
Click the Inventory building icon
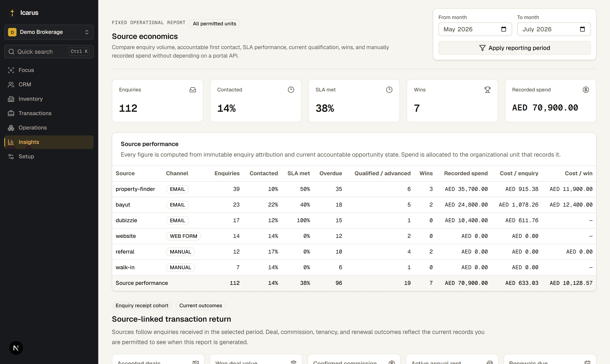coord(11,99)
